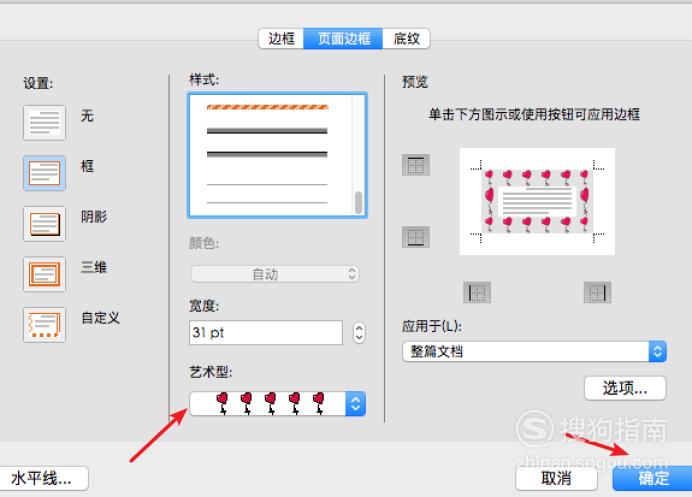Select the 框 (box) border setting icon
The height and width of the screenshot is (497, 692).
[x=44, y=173]
